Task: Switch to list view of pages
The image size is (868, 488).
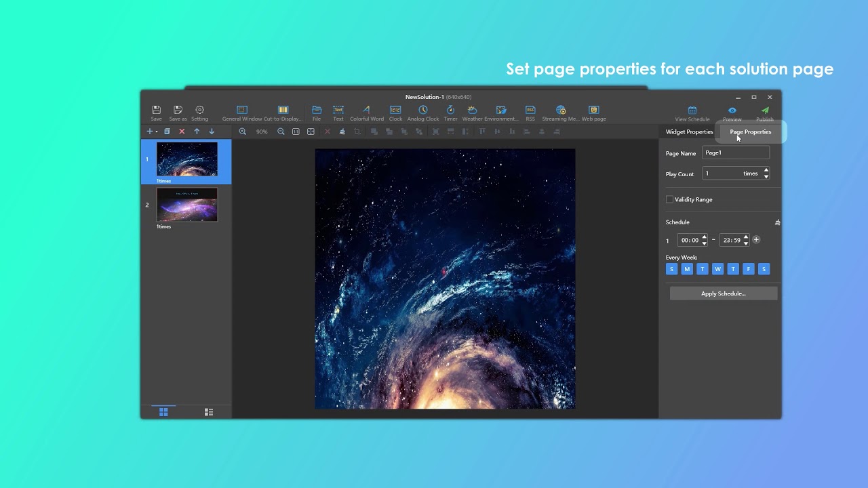Action: point(209,412)
